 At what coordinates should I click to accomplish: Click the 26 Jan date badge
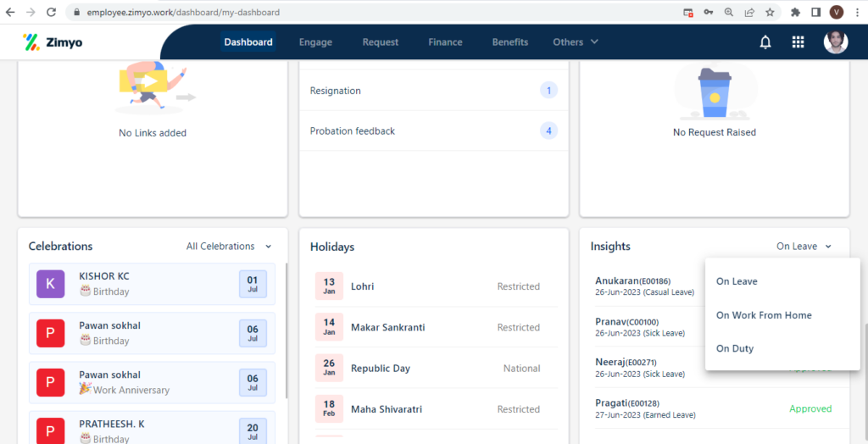[329, 368]
